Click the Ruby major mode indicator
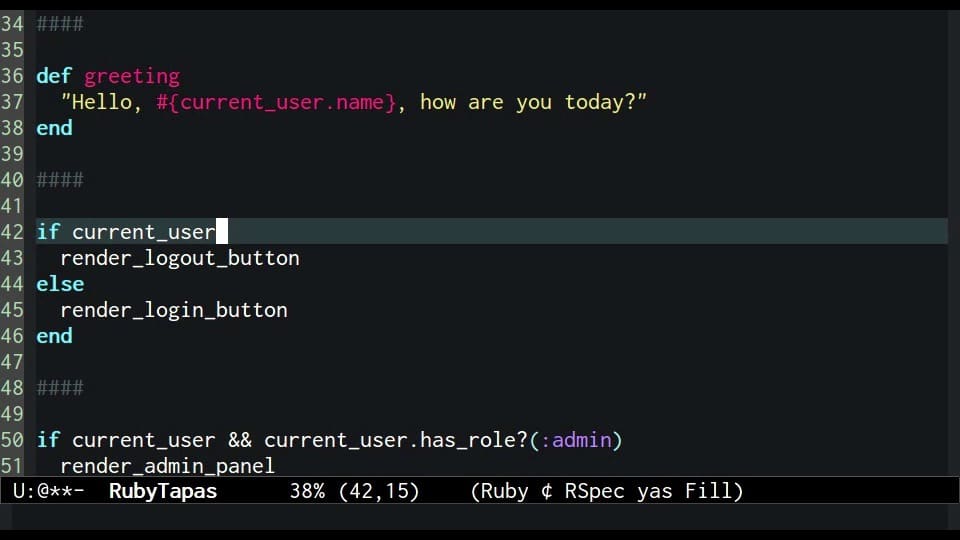 pyautogui.click(x=504, y=491)
